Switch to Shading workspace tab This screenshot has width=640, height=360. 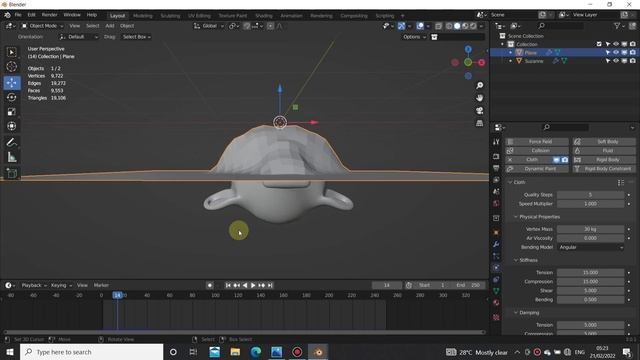pyautogui.click(x=264, y=16)
